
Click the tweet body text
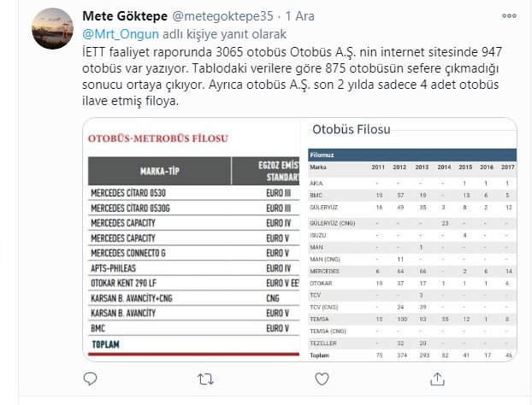point(291,76)
